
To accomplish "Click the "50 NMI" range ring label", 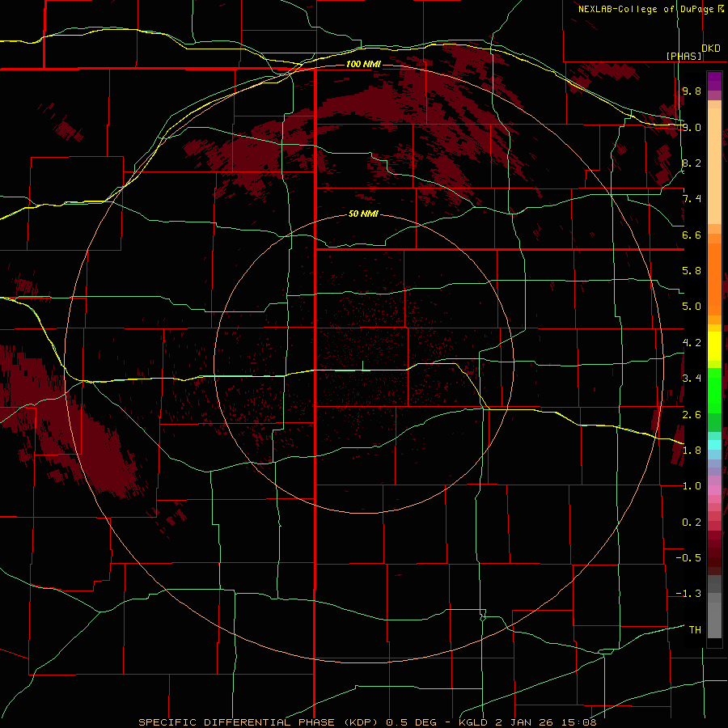I will (x=363, y=214).
